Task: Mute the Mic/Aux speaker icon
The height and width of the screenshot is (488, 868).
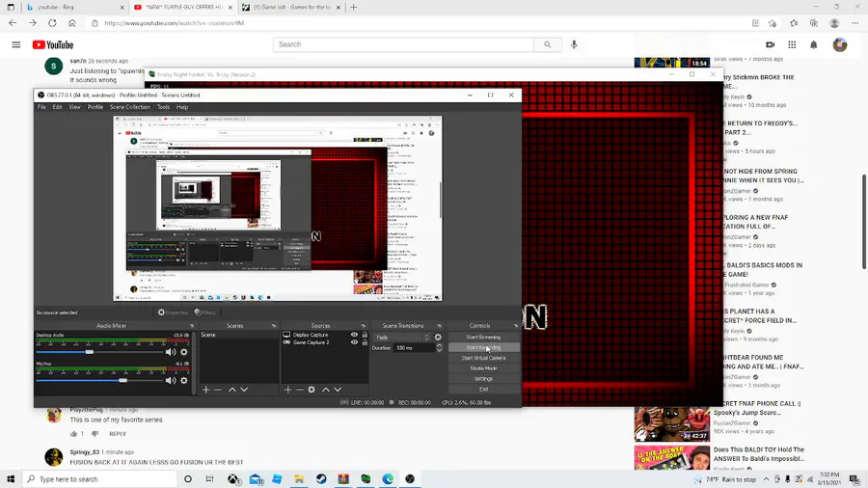Action: (x=171, y=381)
